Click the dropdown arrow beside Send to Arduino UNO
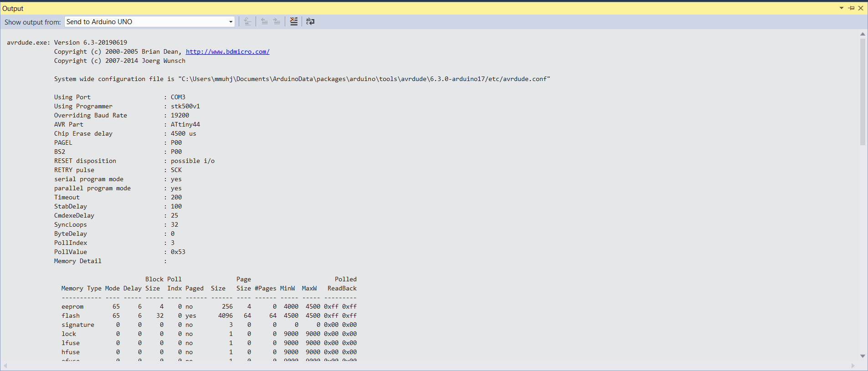Image resolution: width=868 pixels, height=371 pixels. pos(231,22)
